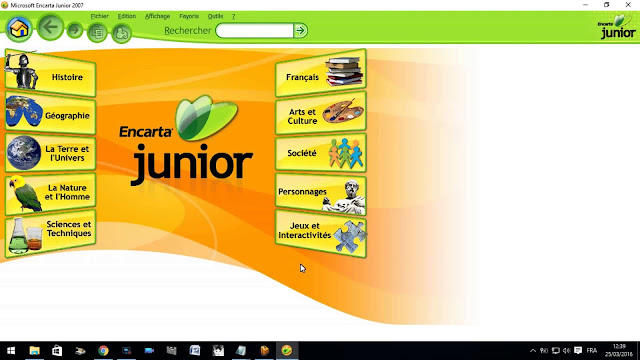The image size is (640, 360).
Task: Open the Action Center notifications icon
Action: 578,351
